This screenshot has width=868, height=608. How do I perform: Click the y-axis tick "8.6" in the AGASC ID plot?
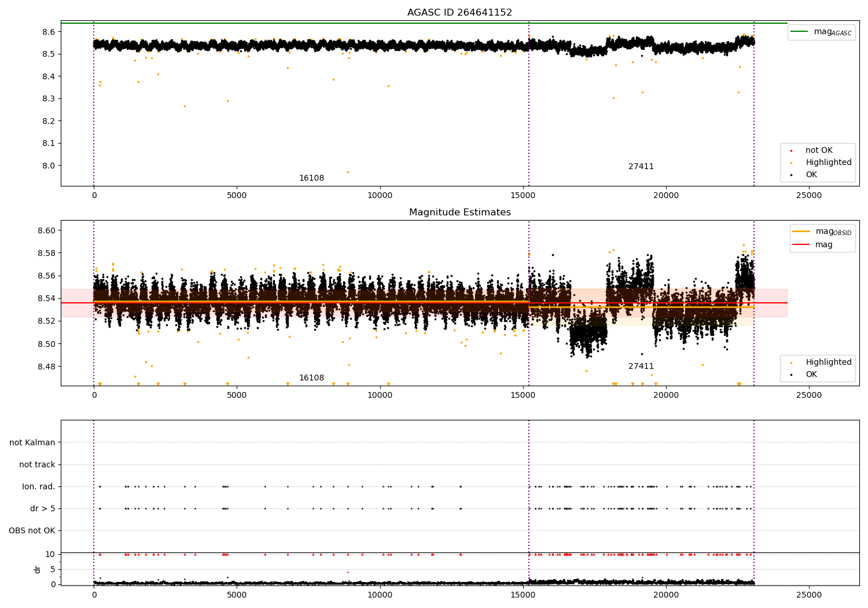tap(49, 32)
